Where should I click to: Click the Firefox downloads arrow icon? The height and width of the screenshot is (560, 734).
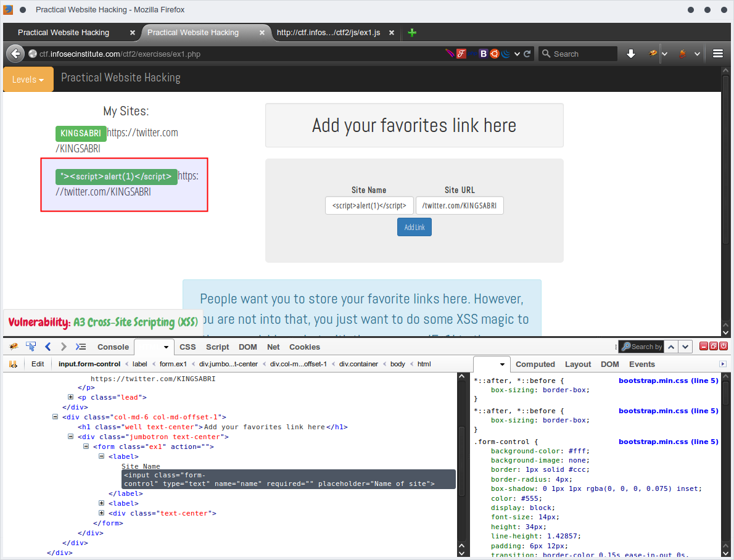tap(631, 54)
